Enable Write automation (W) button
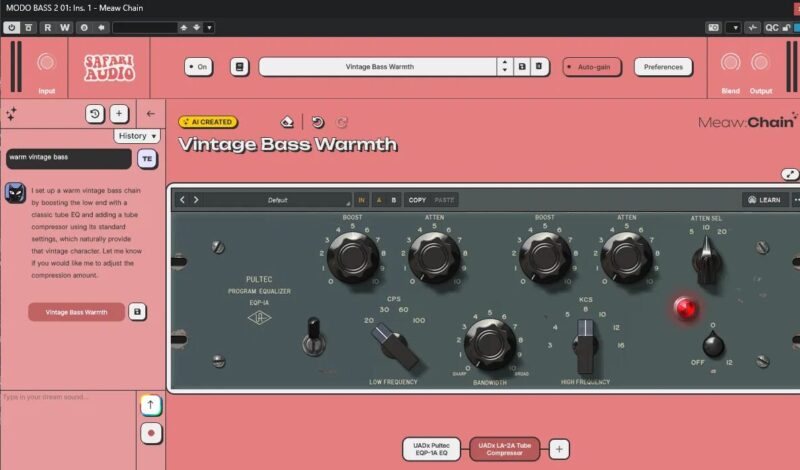The width and height of the screenshot is (800, 470). point(65,28)
